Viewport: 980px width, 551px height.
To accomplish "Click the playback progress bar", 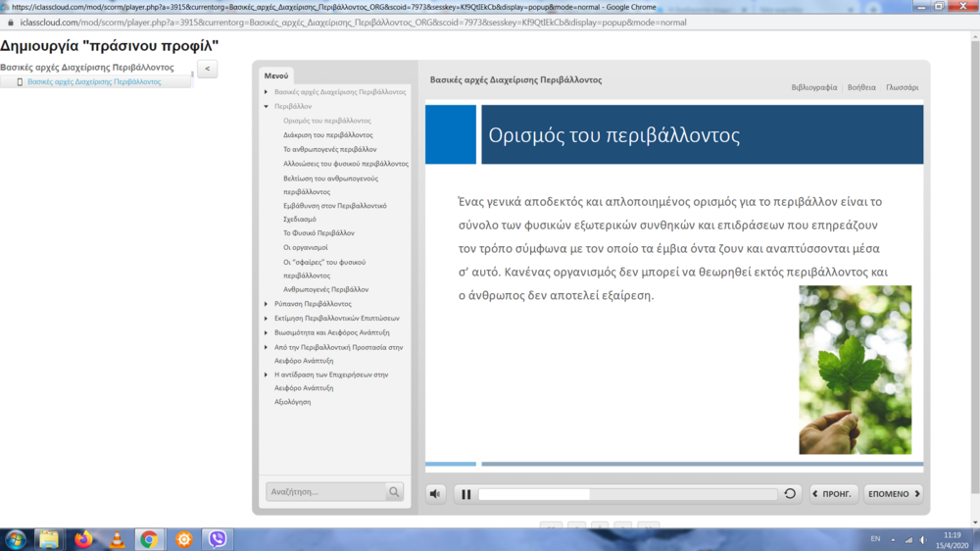I will coord(627,494).
